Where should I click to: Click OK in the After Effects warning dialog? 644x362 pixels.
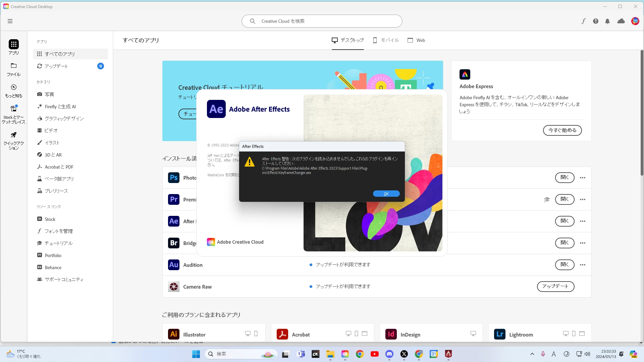coord(386,194)
